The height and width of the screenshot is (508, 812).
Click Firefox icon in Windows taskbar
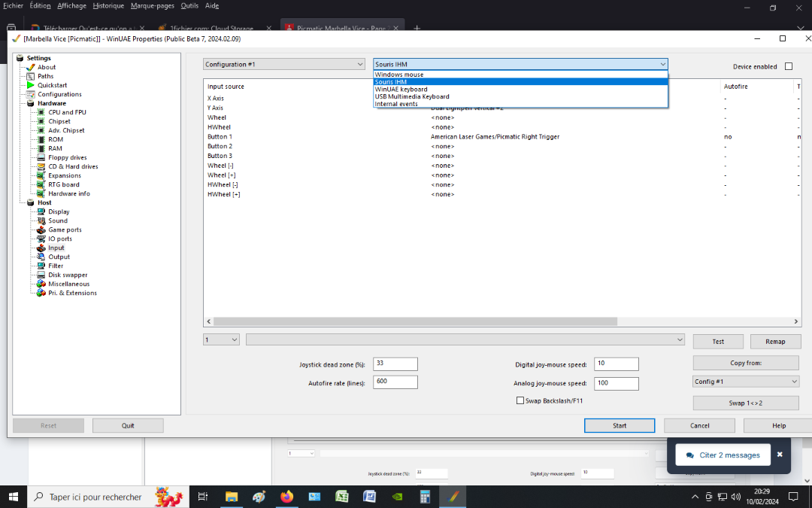point(286,497)
